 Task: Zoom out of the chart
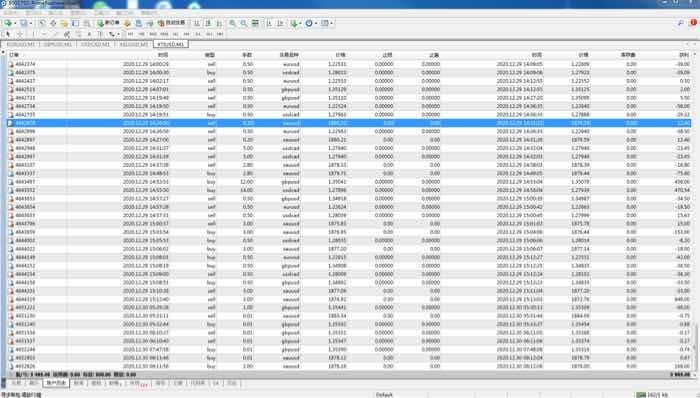click(x=243, y=23)
